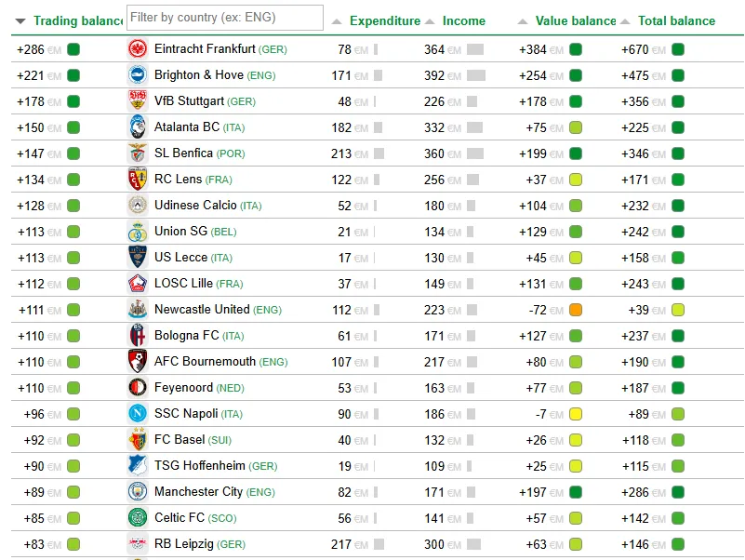Click the Eintracht Frankfurt club crest
The height and width of the screenshot is (560, 745).
(138, 49)
